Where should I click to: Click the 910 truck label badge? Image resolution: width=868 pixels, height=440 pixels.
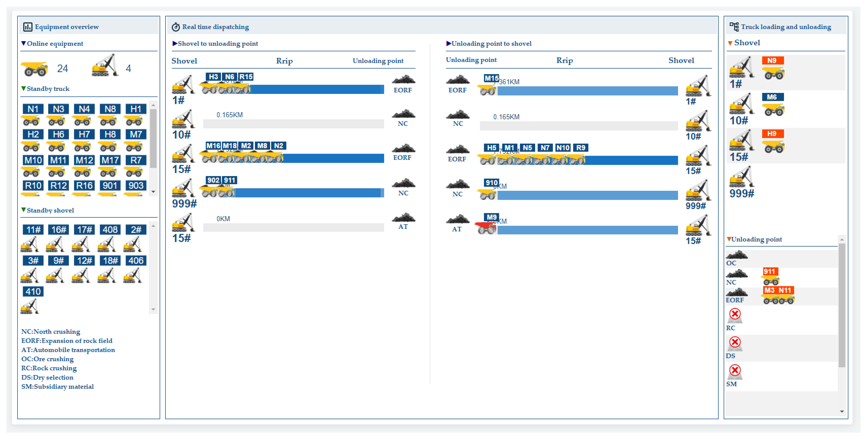point(491,183)
